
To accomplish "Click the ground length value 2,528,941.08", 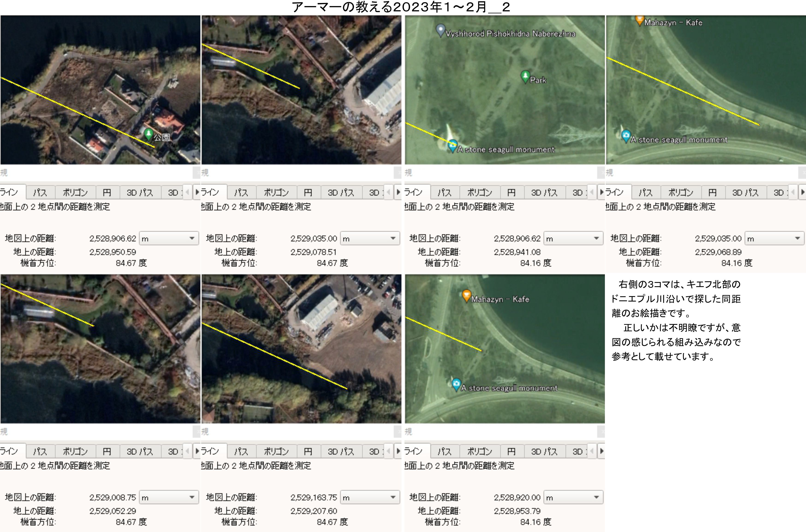I will pyautogui.click(x=517, y=252).
